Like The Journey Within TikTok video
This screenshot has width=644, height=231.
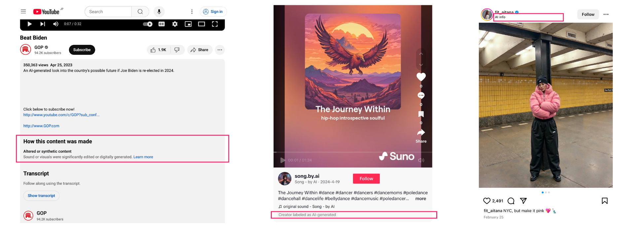(421, 77)
